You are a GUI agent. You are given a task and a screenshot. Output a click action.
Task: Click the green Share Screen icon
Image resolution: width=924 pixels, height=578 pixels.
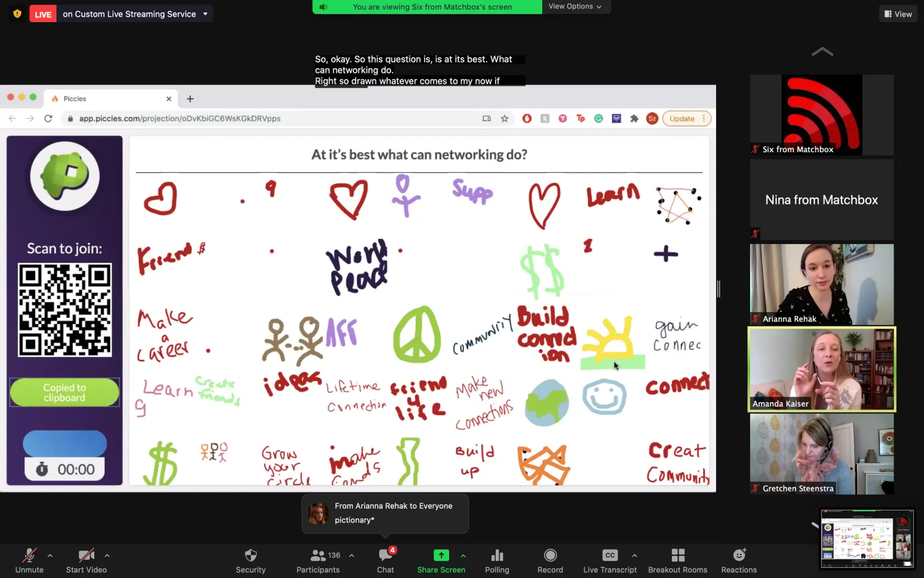coord(441,556)
